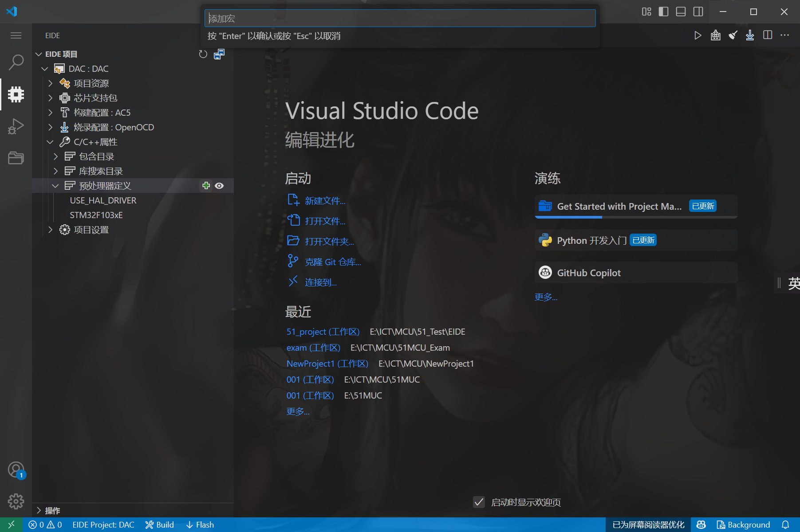The image size is (800, 532).
Task: Split the editor to the right
Action: (x=768, y=35)
